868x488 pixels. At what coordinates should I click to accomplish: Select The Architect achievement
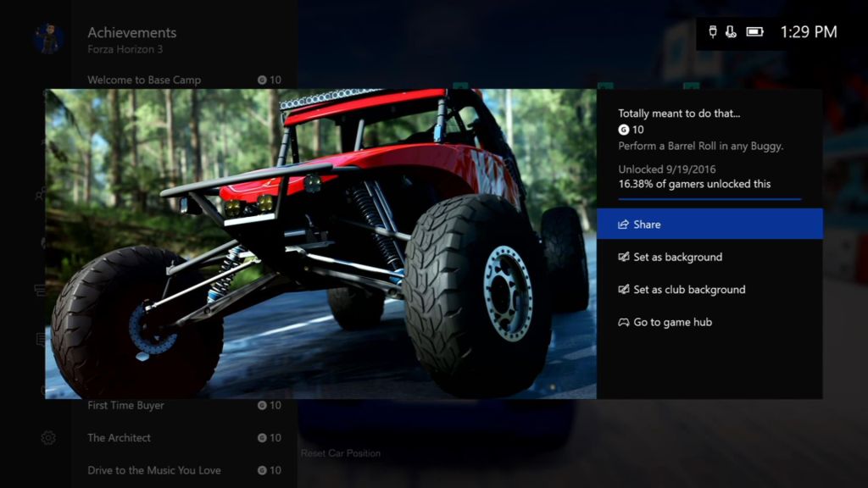[x=184, y=438]
